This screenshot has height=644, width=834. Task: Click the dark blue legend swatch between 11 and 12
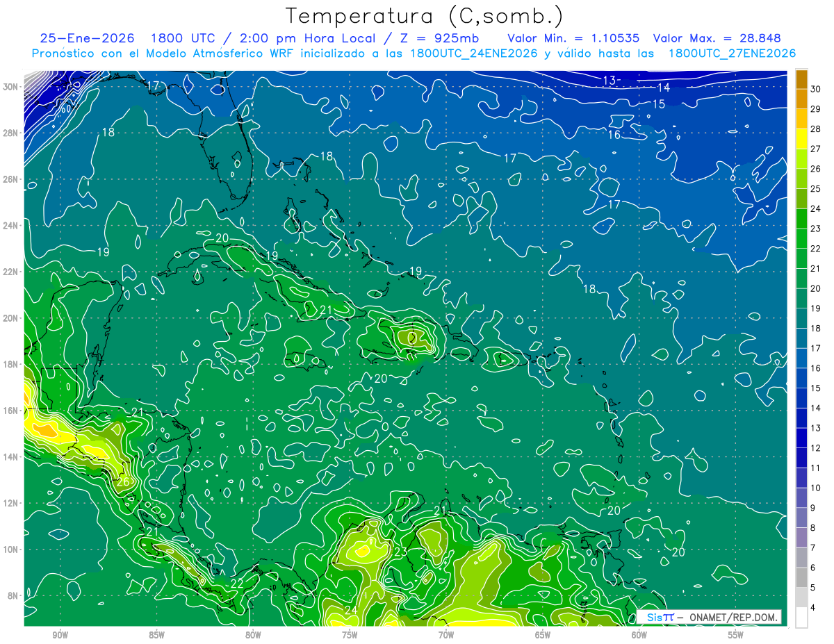click(801, 458)
